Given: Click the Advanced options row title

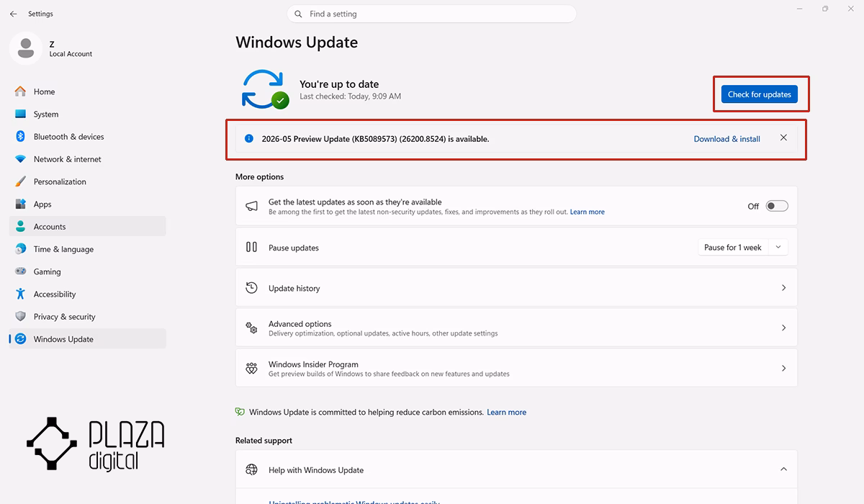Looking at the screenshot, I should coord(300,324).
